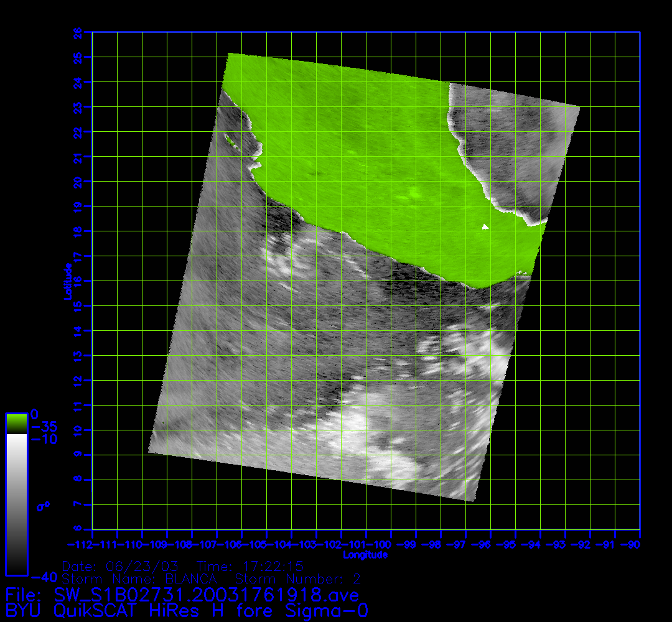Click the green land color swatch in legend

[16, 424]
